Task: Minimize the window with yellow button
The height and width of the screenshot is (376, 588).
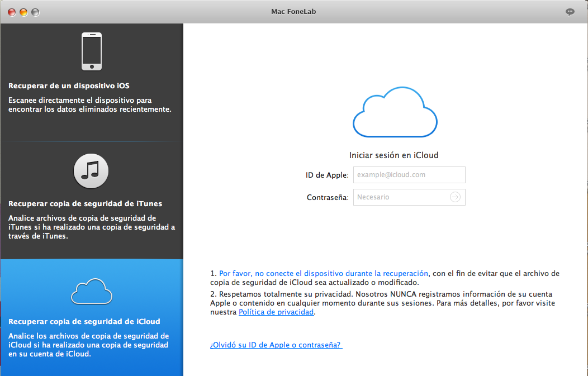Action: 23,12
